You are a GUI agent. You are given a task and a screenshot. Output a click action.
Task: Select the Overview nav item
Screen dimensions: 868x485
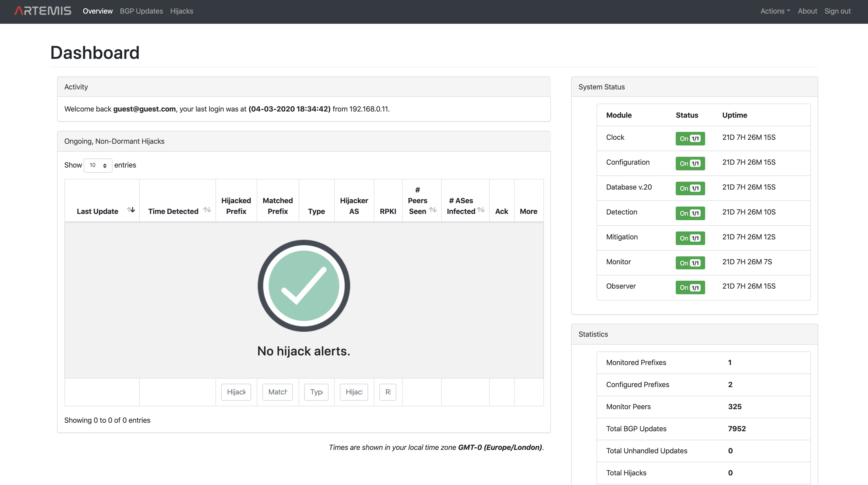pyautogui.click(x=97, y=11)
